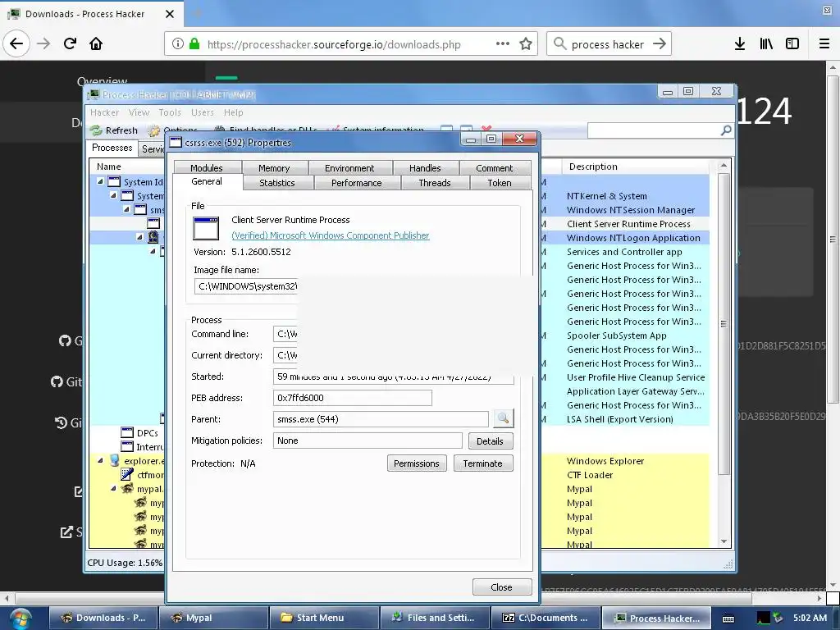840x630 pixels.
Task: Open the browser hamburger menu
Action: click(824, 44)
